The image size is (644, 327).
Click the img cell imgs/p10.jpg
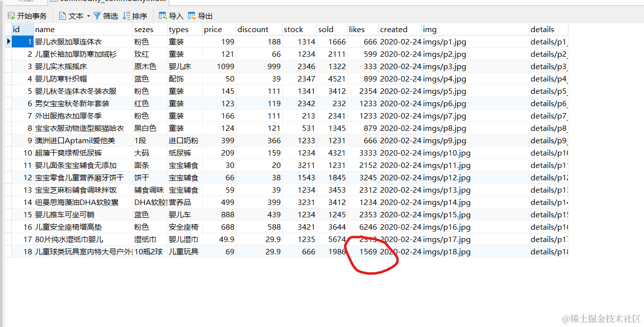[x=476, y=153]
